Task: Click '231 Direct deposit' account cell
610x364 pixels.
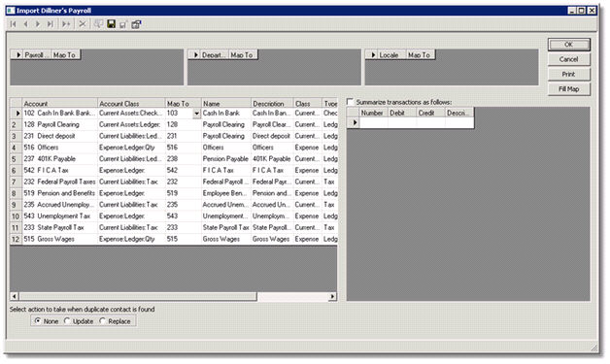Action: point(60,136)
